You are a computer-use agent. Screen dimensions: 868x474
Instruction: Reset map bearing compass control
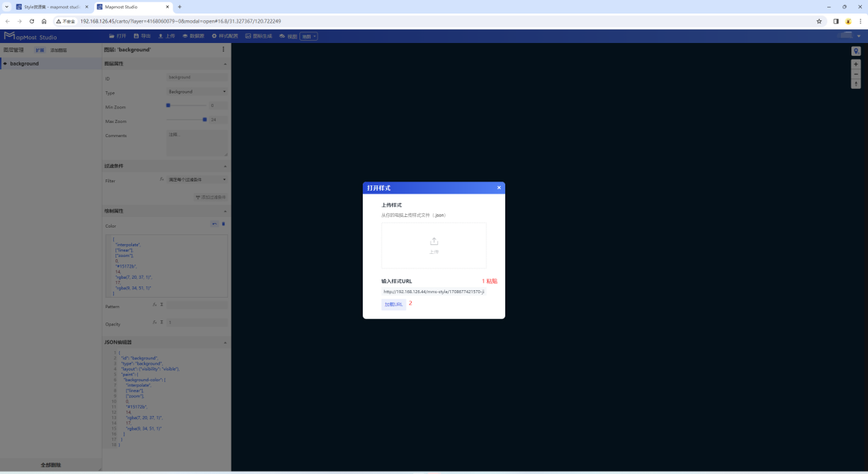coord(856,84)
